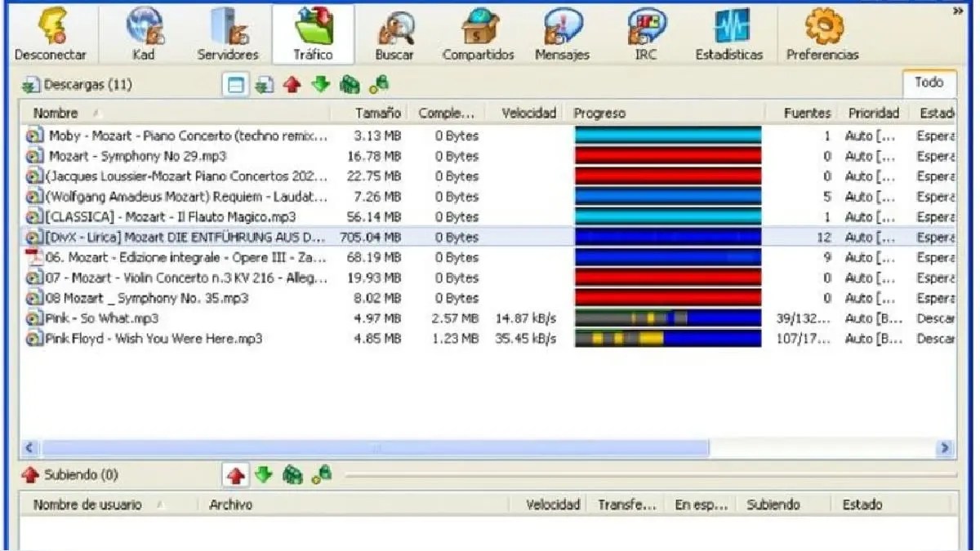This screenshot has height=551, width=980.
Task: Show known clients icon in Descargas toolbar
Action: (x=378, y=85)
